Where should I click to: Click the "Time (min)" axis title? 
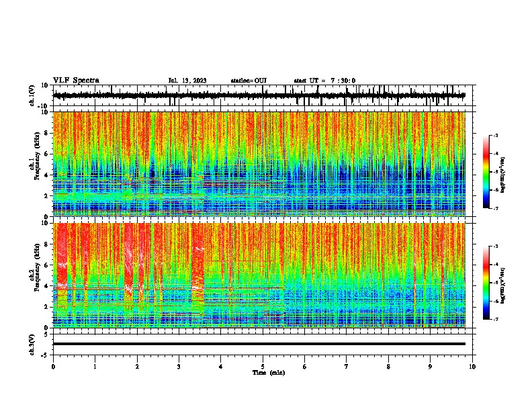(x=269, y=373)
